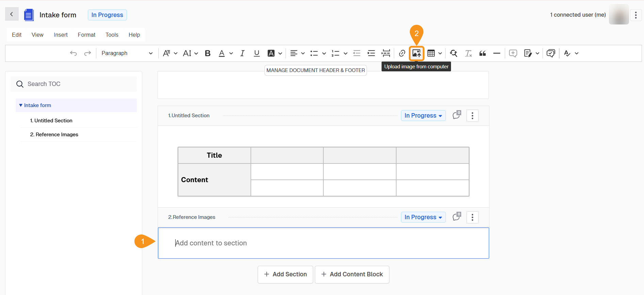Toggle bold formatting
The width and height of the screenshot is (644, 295).
coord(208,53)
